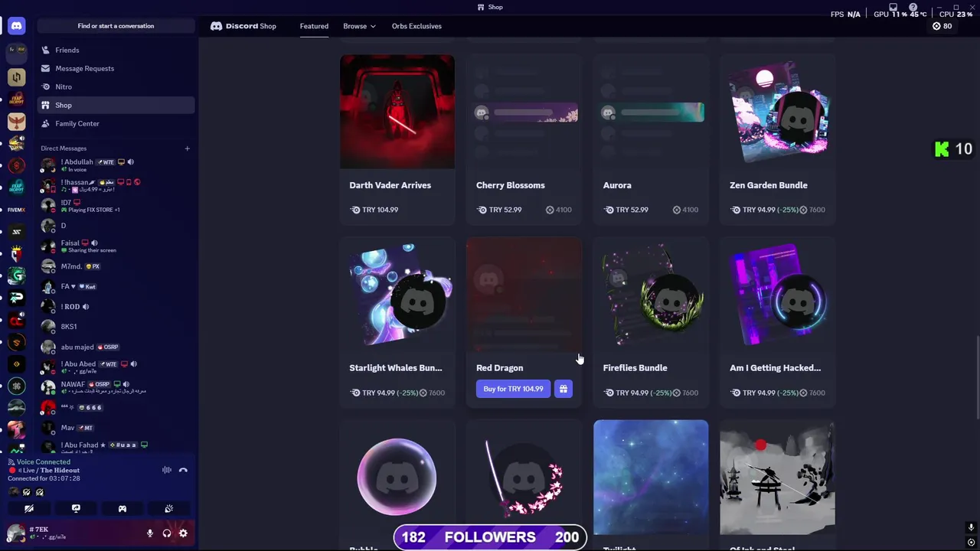Viewport: 980px width, 551px height.
Task: Open the FIVEMX server in server list
Action: pyautogui.click(x=16, y=210)
